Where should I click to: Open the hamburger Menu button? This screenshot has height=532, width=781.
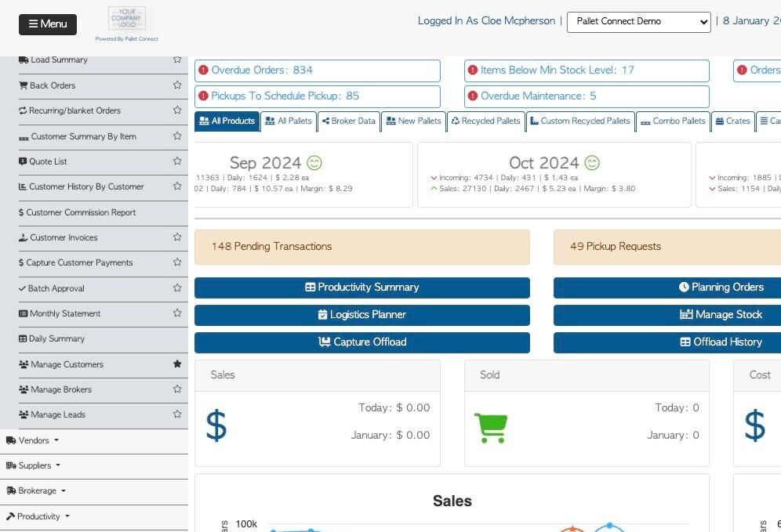48,24
